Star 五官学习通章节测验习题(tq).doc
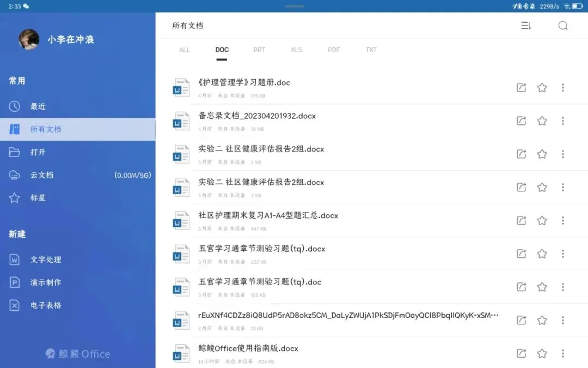Viewport: 588px width, 368px height. tap(542, 287)
